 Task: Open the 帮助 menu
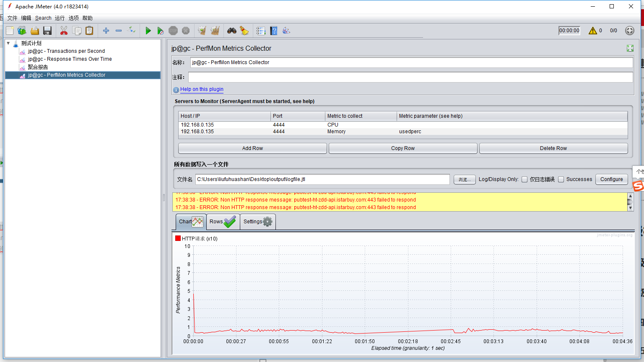88,18
